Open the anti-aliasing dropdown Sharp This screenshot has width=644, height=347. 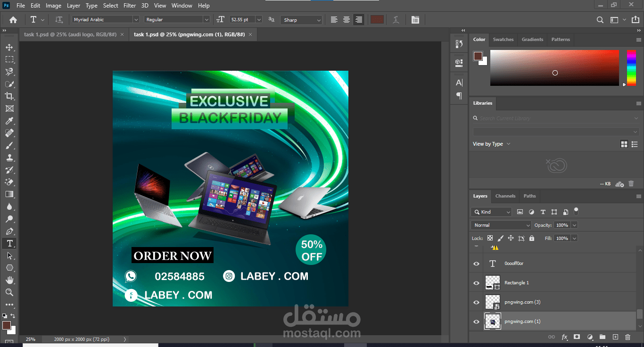coord(301,20)
